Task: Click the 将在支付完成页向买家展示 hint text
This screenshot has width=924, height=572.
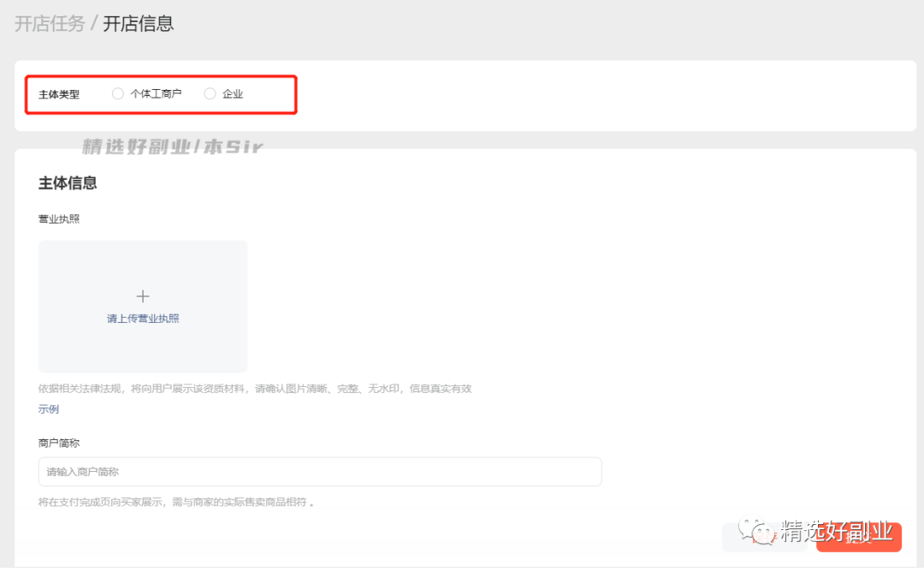Action: (x=176, y=503)
